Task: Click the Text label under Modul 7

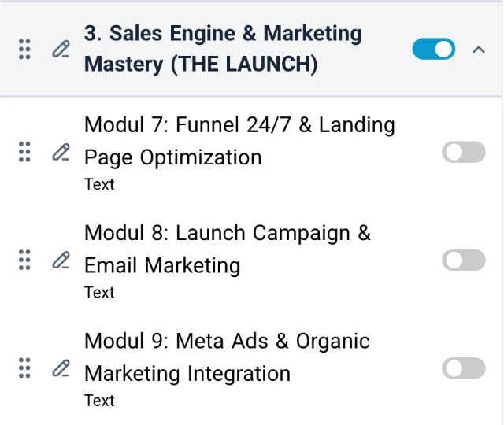Action: [x=99, y=184]
